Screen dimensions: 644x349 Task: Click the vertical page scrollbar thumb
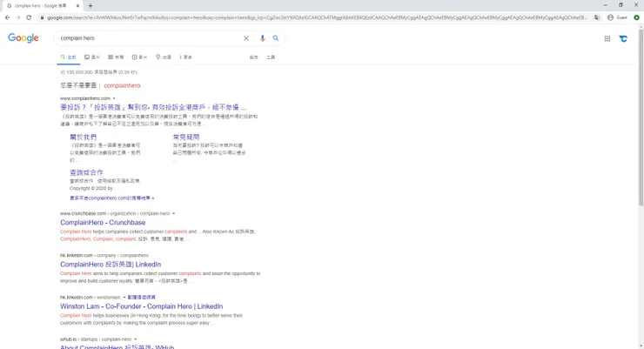click(641, 117)
